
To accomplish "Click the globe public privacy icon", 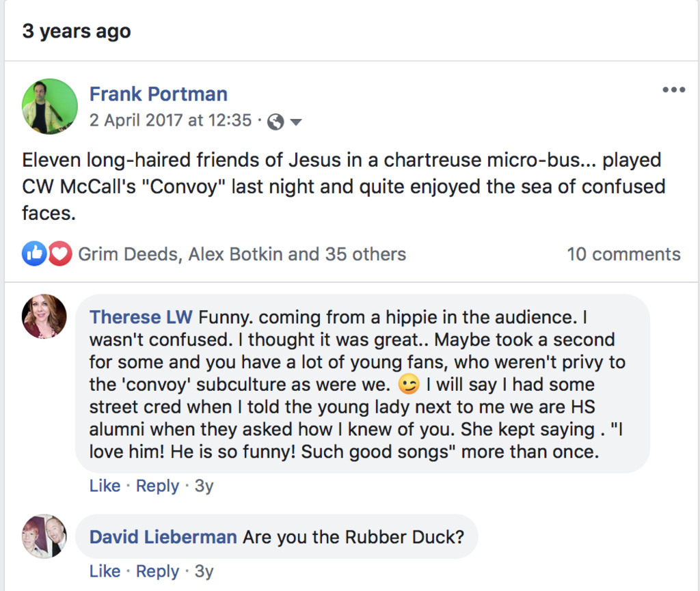I will pyautogui.click(x=275, y=122).
